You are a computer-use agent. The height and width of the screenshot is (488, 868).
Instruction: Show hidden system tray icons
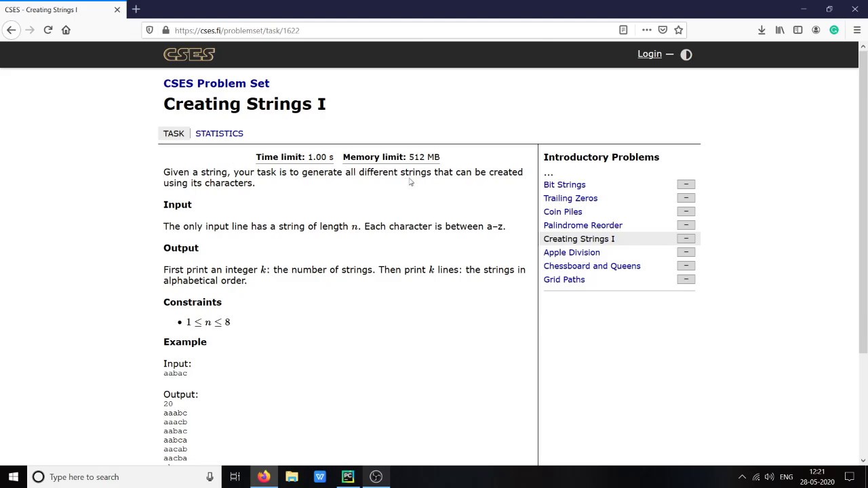coord(742,476)
